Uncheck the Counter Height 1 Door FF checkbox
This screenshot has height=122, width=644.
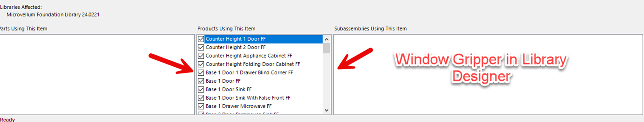tap(201, 39)
